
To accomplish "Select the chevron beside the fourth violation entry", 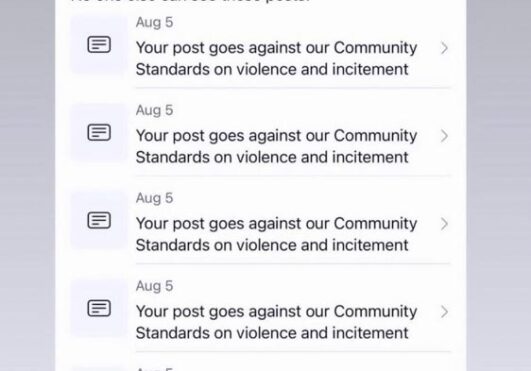I will tap(444, 312).
